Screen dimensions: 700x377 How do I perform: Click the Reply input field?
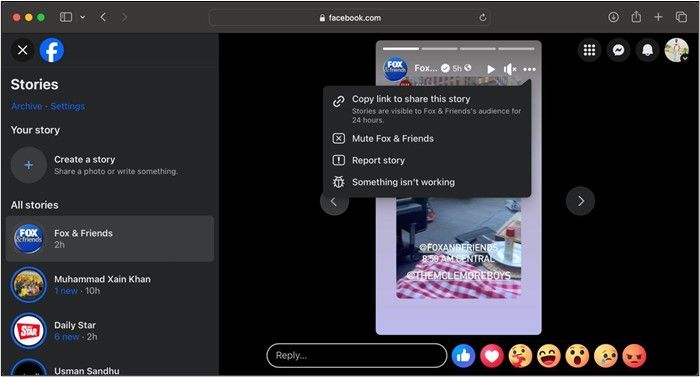click(x=356, y=356)
